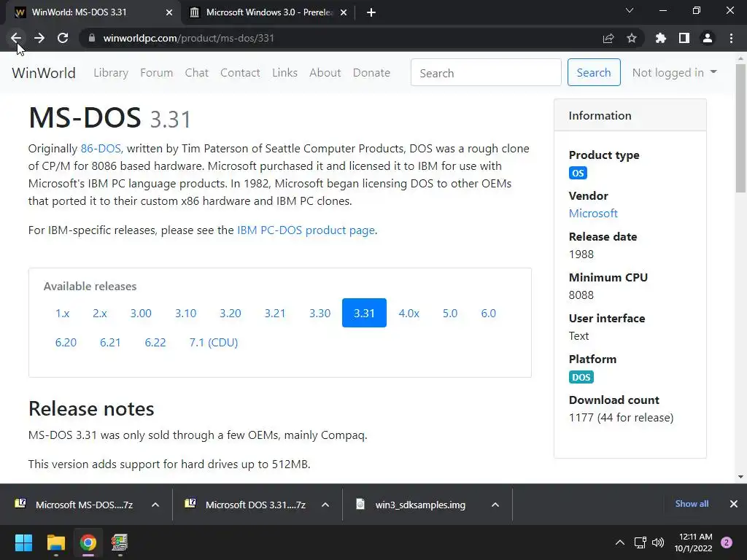747x560 pixels.
Task: Open the tab search chevron
Action: coord(630,10)
